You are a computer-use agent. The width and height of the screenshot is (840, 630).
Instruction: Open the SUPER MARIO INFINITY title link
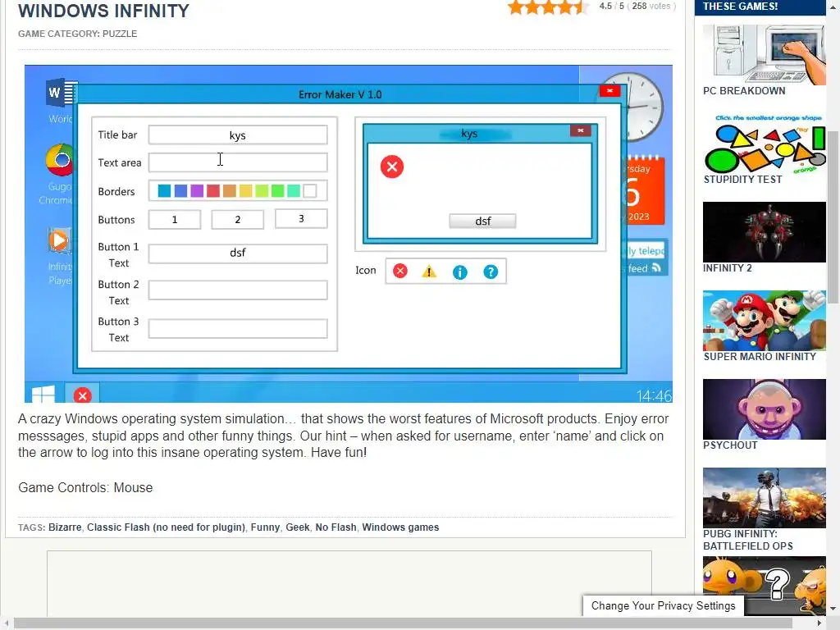click(760, 357)
